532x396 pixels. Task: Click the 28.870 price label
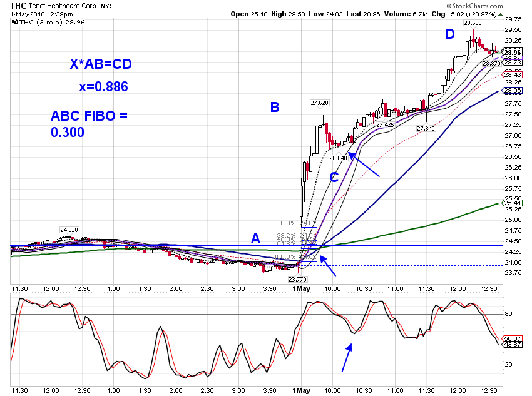click(x=491, y=63)
